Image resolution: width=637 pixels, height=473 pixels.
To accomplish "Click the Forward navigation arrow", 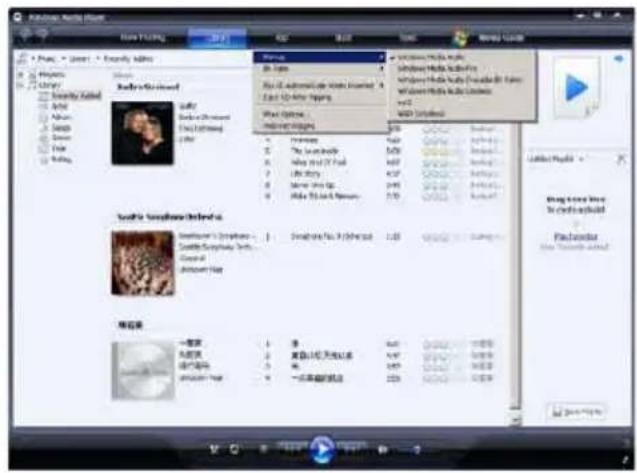I will tap(42, 33).
